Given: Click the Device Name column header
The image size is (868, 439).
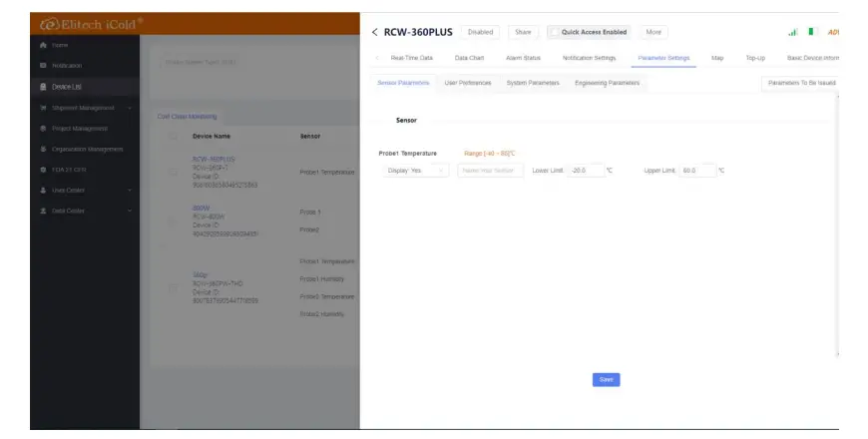Looking at the screenshot, I should point(212,136).
